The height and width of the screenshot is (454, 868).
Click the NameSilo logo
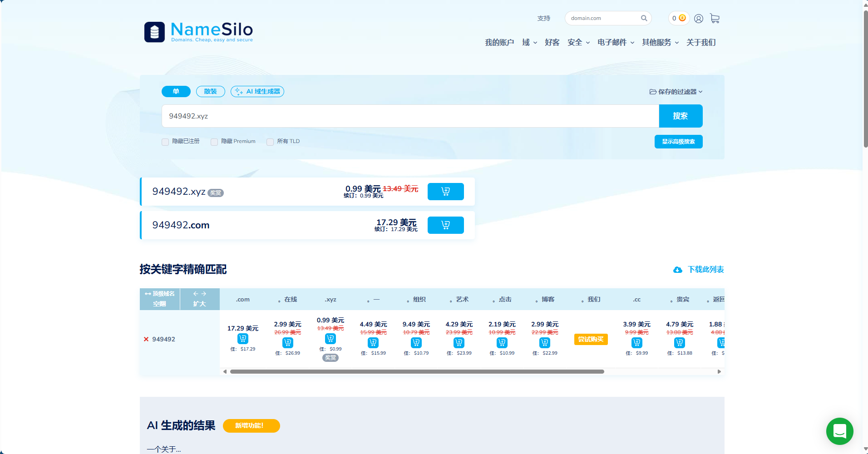click(x=198, y=32)
